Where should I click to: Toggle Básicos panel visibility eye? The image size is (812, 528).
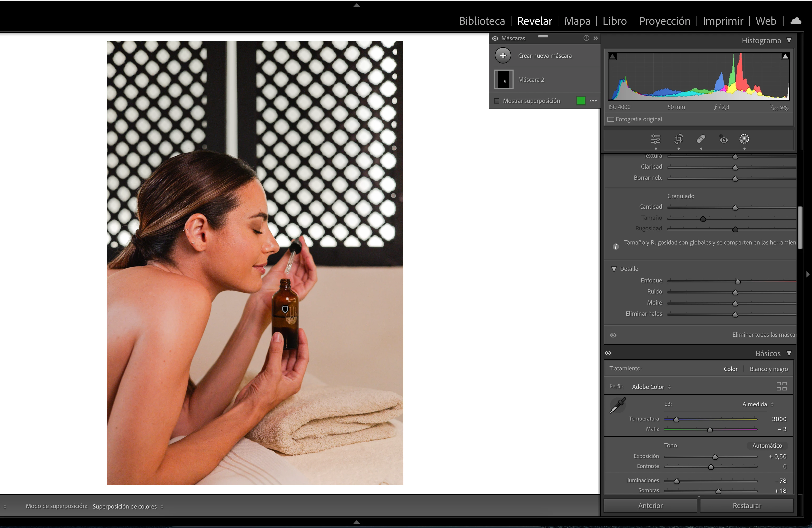point(608,353)
